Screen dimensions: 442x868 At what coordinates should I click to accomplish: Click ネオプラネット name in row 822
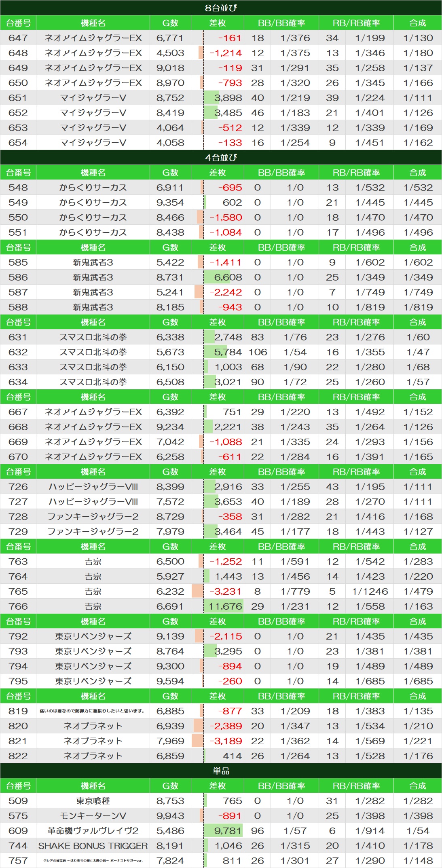coord(93,756)
